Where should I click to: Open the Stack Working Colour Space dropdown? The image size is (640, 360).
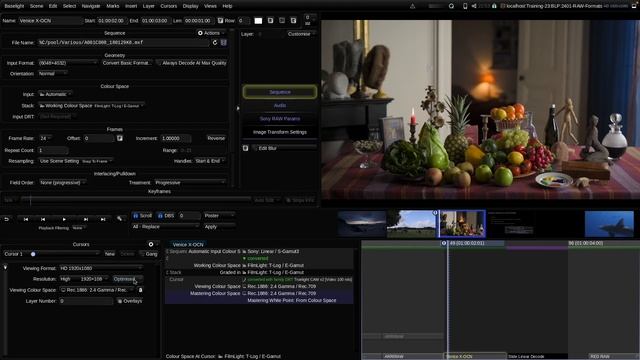click(x=91, y=106)
